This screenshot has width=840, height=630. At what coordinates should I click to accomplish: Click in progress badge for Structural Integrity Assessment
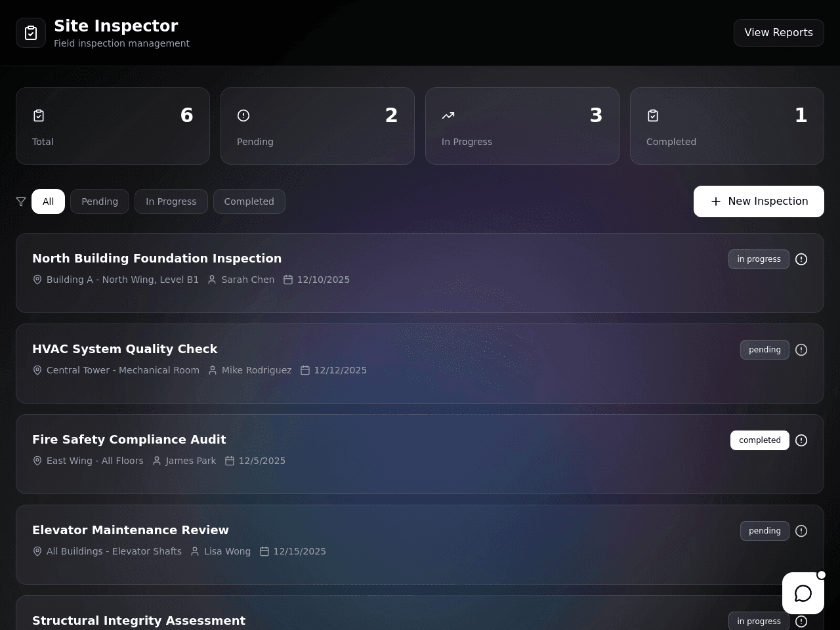click(x=759, y=621)
